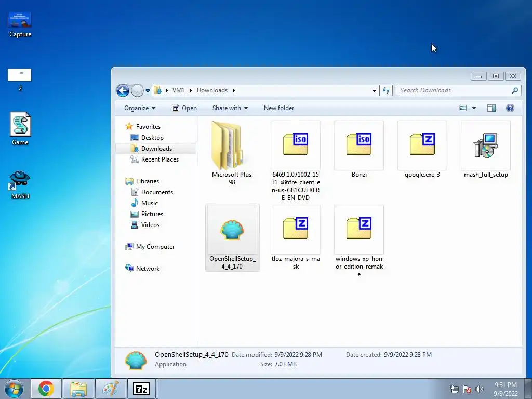
Task: Select Libraries in the navigation pane
Action: click(x=147, y=181)
